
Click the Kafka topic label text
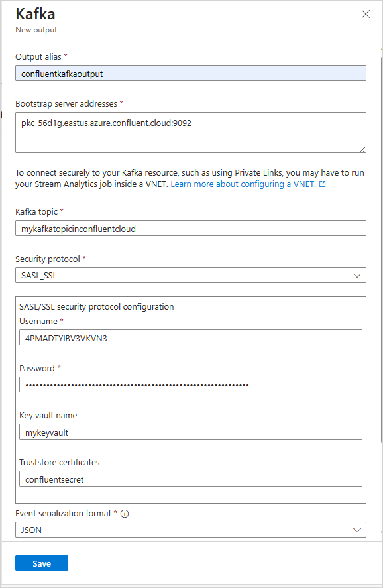click(36, 212)
